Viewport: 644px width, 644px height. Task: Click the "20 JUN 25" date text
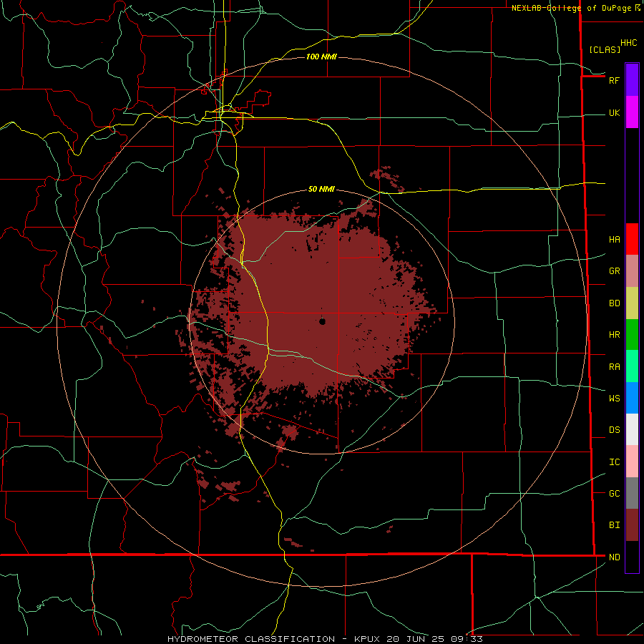(415, 639)
